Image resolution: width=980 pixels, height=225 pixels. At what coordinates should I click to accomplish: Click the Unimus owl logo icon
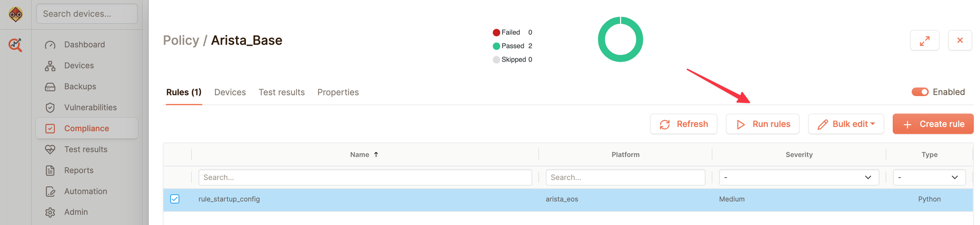point(16,14)
